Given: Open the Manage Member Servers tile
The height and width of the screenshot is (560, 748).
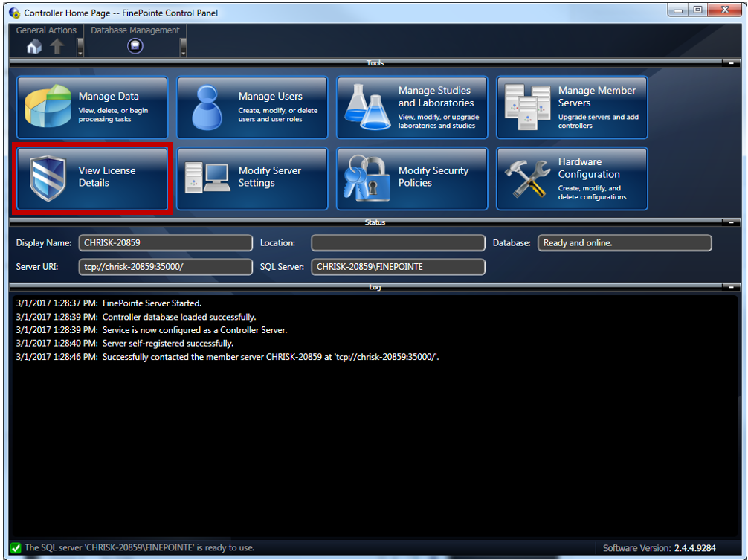Looking at the screenshot, I should pos(572,107).
